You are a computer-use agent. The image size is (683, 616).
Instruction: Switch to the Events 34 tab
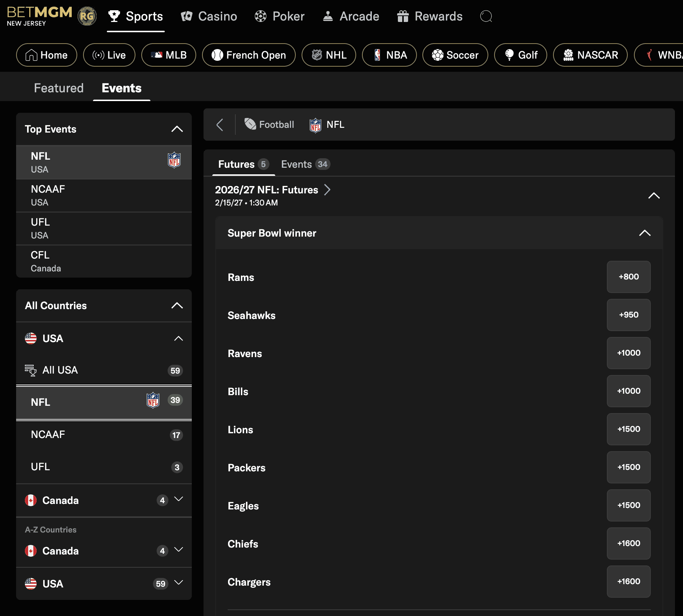click(x=306, y=164)
